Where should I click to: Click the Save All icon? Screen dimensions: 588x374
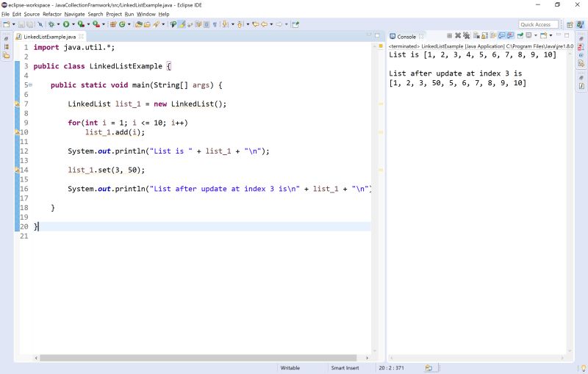tap(30, 24)
